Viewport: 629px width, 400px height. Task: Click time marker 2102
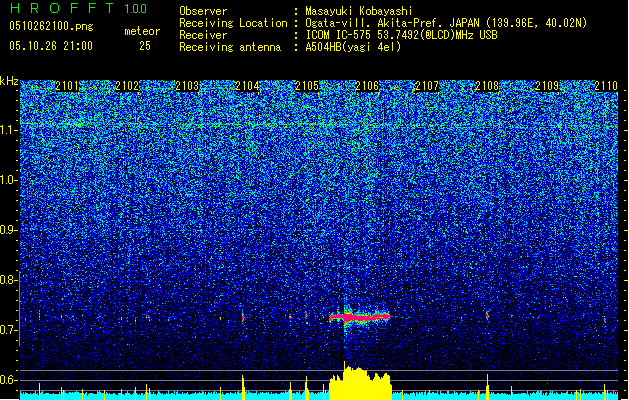127,86
